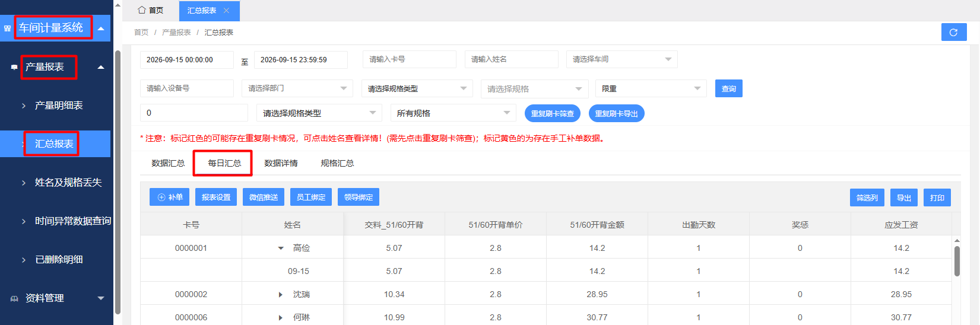Focus the 请输入姓名 input
The image size is (980, 325).
512,59
